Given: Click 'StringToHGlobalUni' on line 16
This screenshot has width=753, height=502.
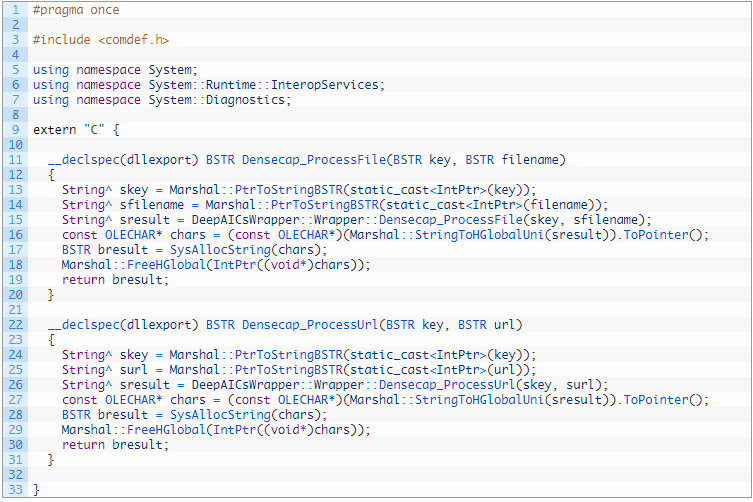Looking at the screenshot, I should [480, 235].
